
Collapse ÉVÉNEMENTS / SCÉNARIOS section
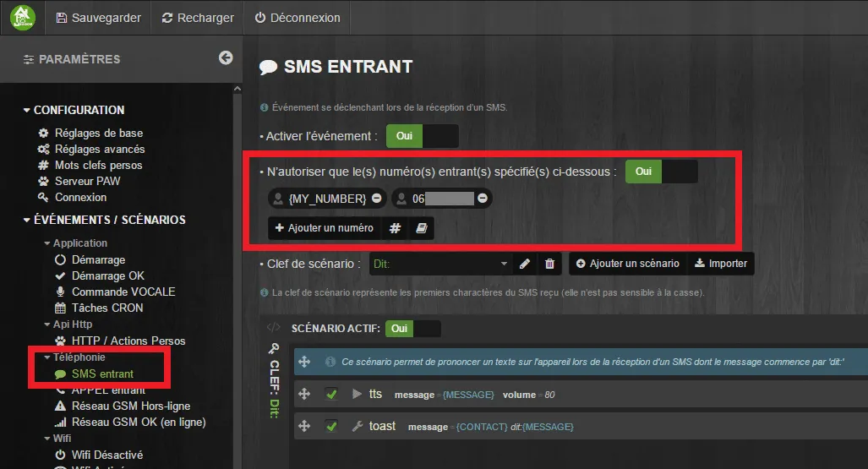104,220
